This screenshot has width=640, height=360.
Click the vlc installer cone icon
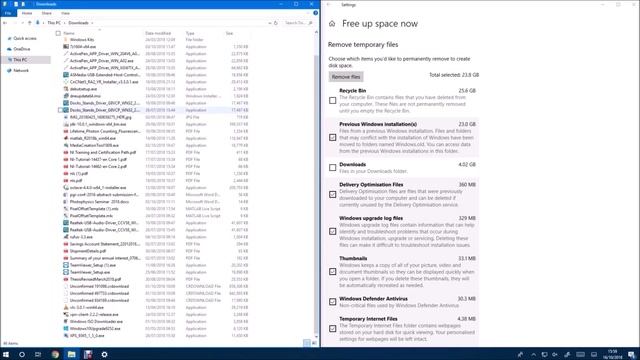(66, 307)
